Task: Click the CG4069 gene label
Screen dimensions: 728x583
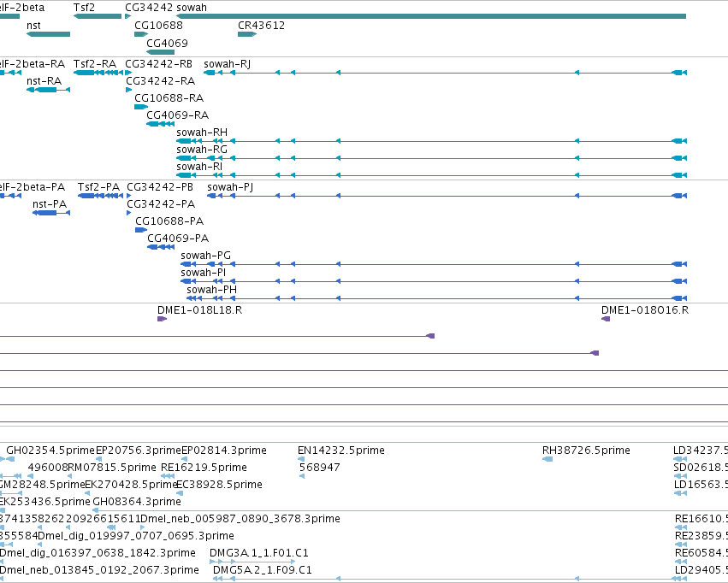Action: pos(167,43)
